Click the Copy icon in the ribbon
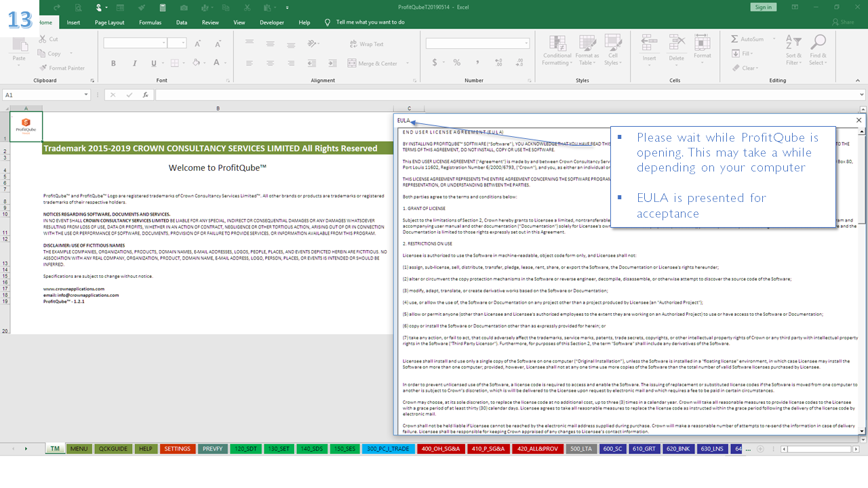868x488 pixels. tap(43, 54)
